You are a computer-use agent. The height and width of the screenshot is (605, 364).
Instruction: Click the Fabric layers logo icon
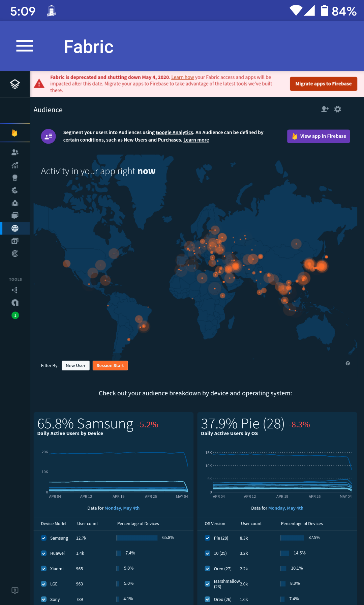point(15,84)
